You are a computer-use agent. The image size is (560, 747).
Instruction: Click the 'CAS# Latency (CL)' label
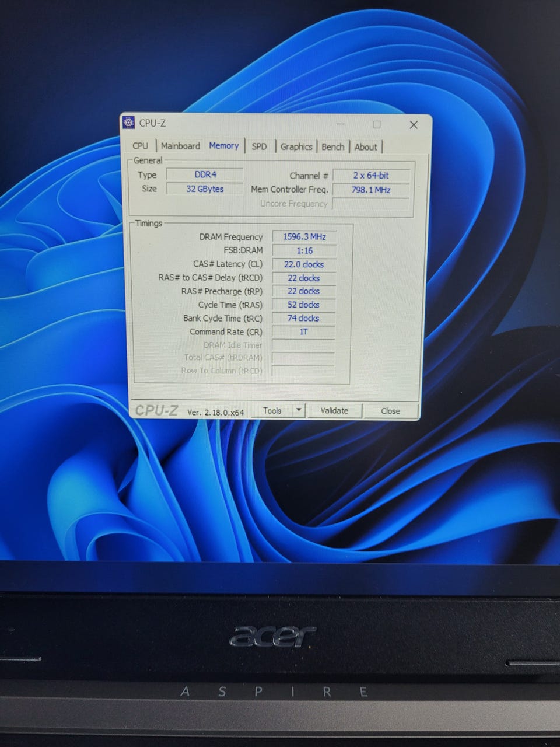coord(228,264)
